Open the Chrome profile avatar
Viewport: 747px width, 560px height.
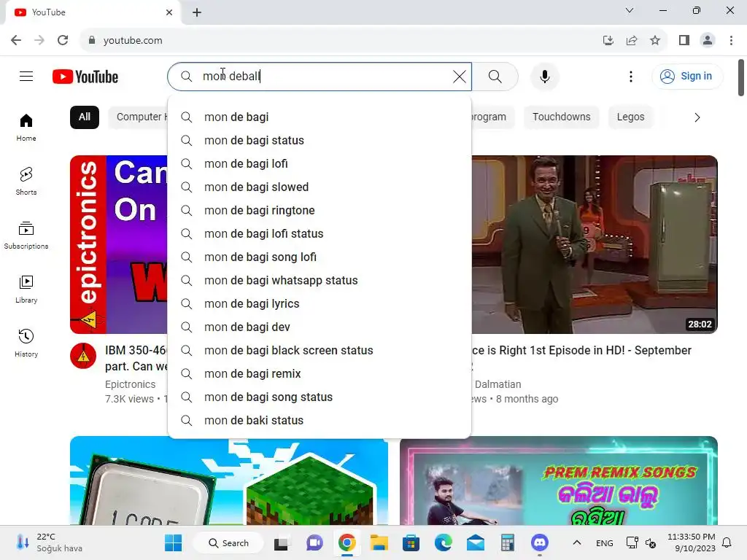[x=708, y=41]
